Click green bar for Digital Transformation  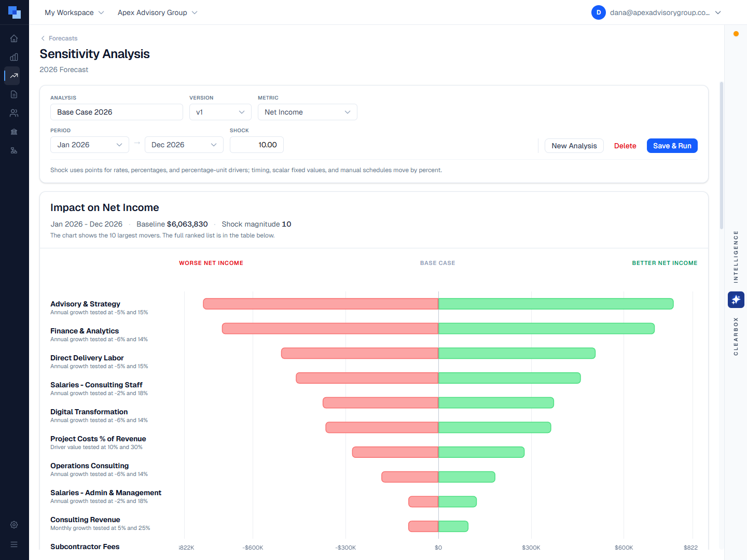point(496,402)
